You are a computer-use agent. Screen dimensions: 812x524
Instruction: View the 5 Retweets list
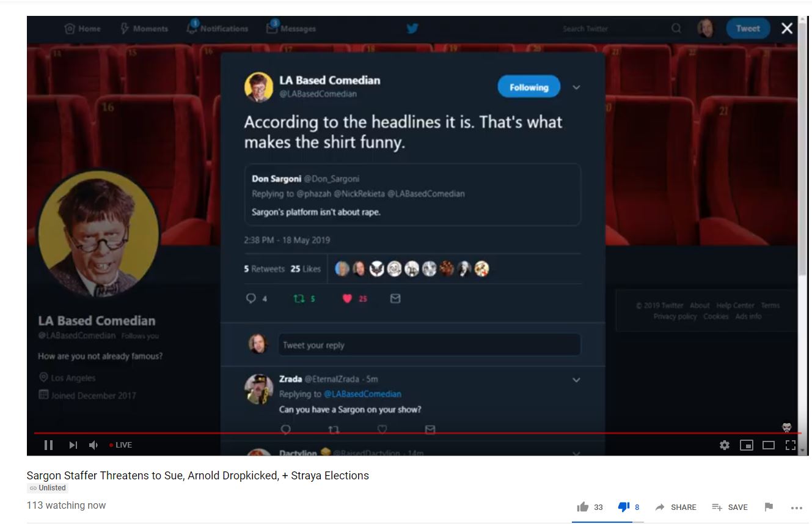coord(264,269)
